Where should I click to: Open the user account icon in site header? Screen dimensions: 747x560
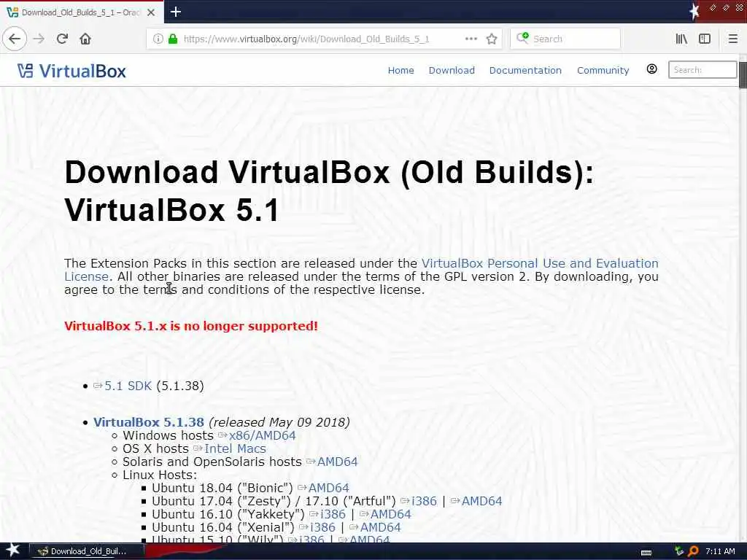click(x=651, y=69)
